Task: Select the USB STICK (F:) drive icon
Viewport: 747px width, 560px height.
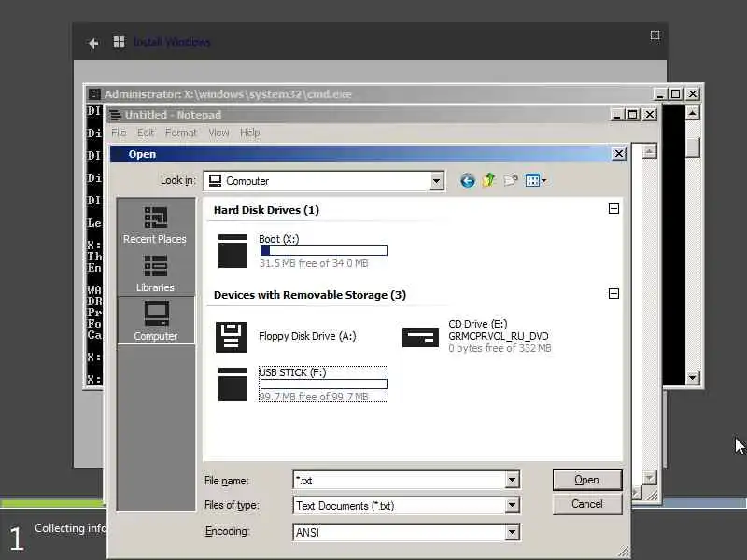Action: click(232, 385)
